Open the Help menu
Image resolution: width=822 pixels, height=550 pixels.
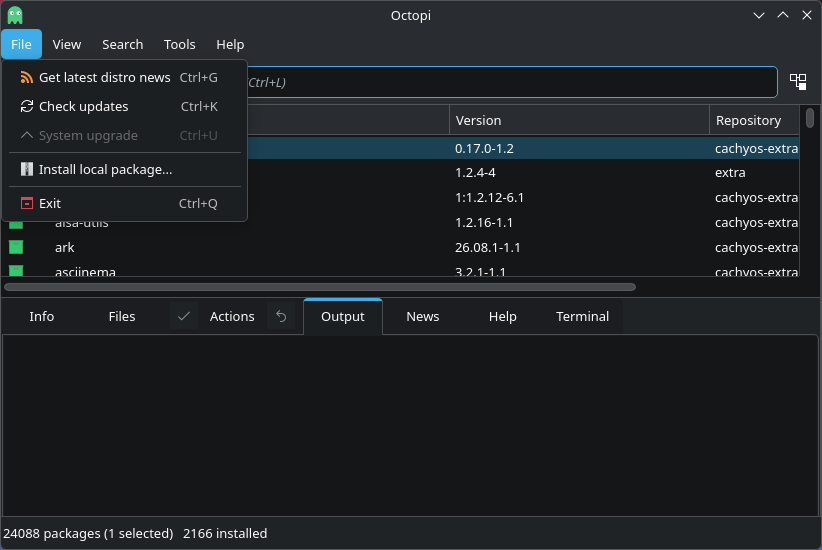[230, 45]
